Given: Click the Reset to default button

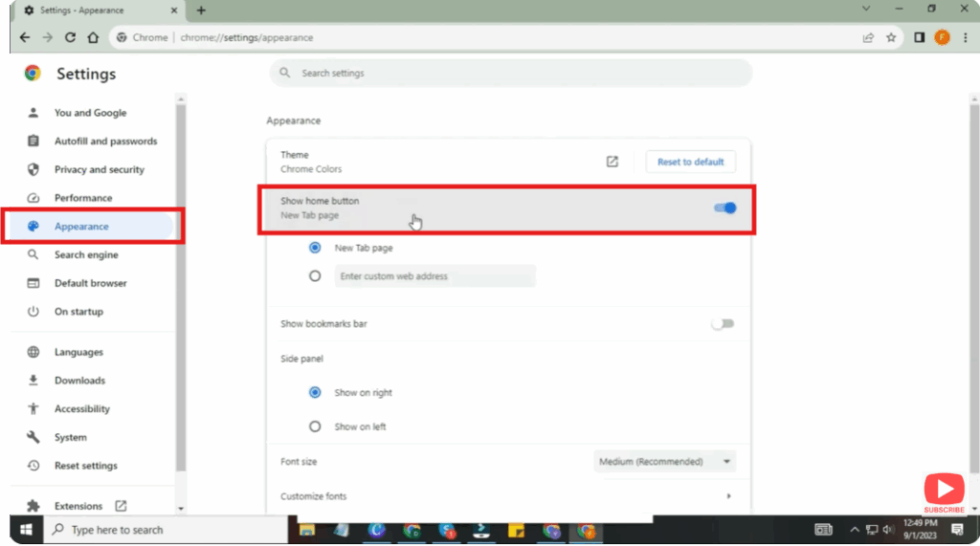Looking at the screenshot, I should click(x=690, y=162).
